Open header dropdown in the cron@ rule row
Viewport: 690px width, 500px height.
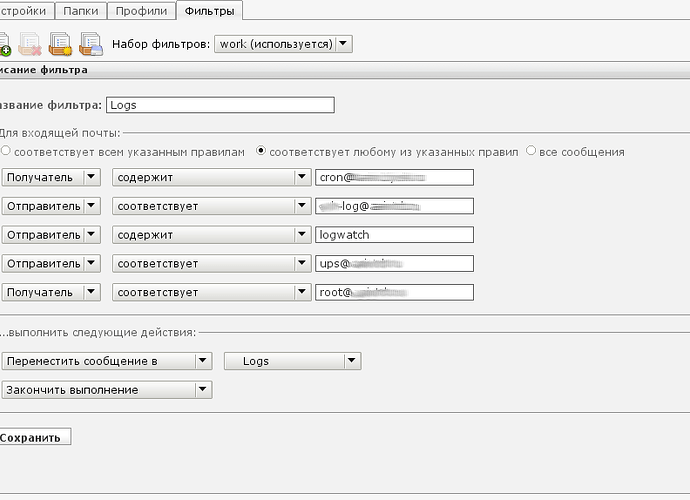[51, 177]
